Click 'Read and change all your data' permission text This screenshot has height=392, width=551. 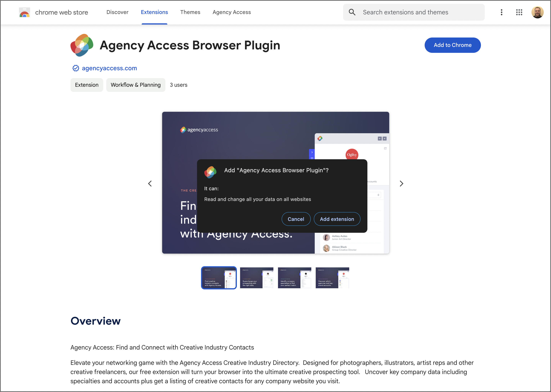258,199
